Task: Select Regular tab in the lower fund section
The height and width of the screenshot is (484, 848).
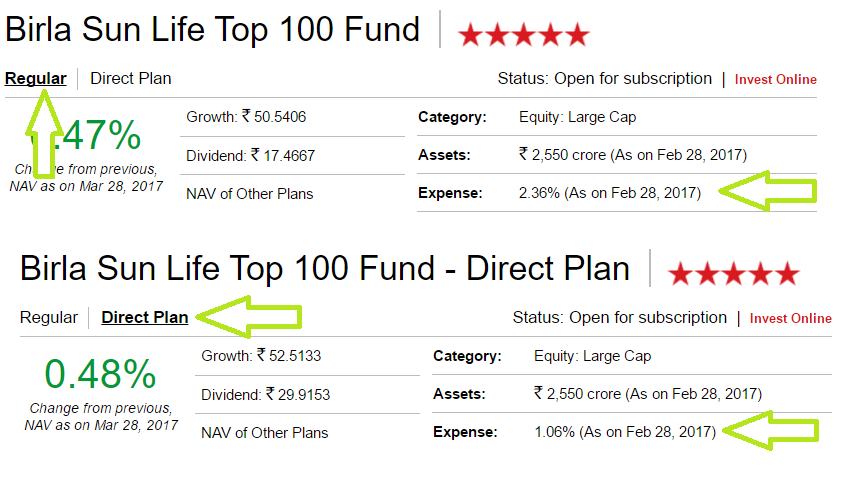Action: 49,317
